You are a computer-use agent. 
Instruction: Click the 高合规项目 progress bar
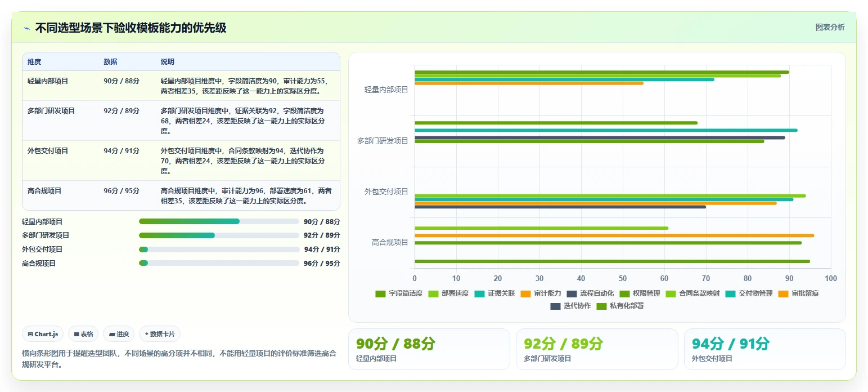pos(219,263)
